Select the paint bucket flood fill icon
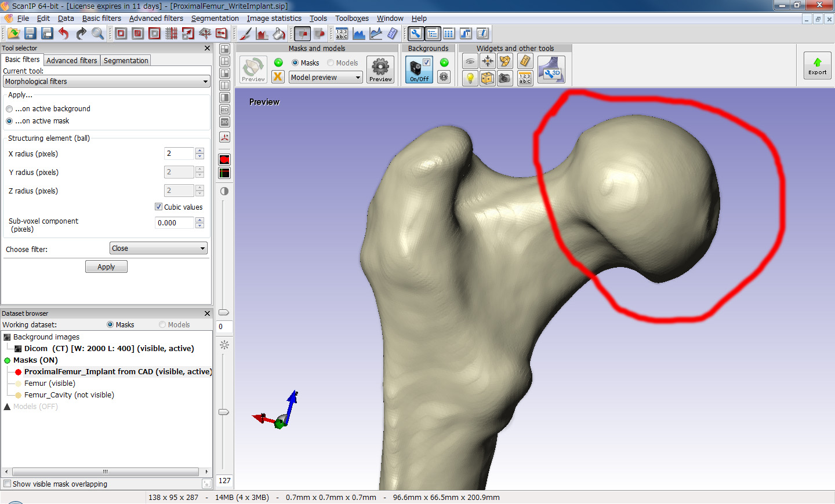The width and height of the screenshot is (835, 504). click(x=279, y=34)
